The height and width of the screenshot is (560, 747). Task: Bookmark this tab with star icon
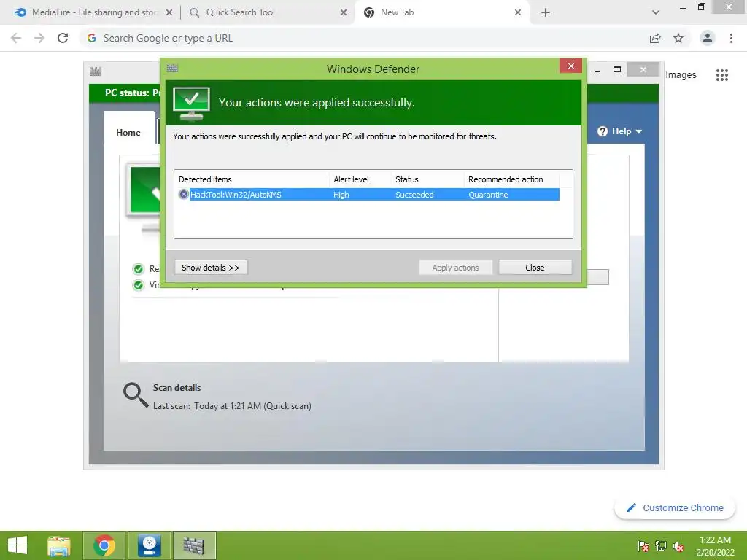point(678,38)
